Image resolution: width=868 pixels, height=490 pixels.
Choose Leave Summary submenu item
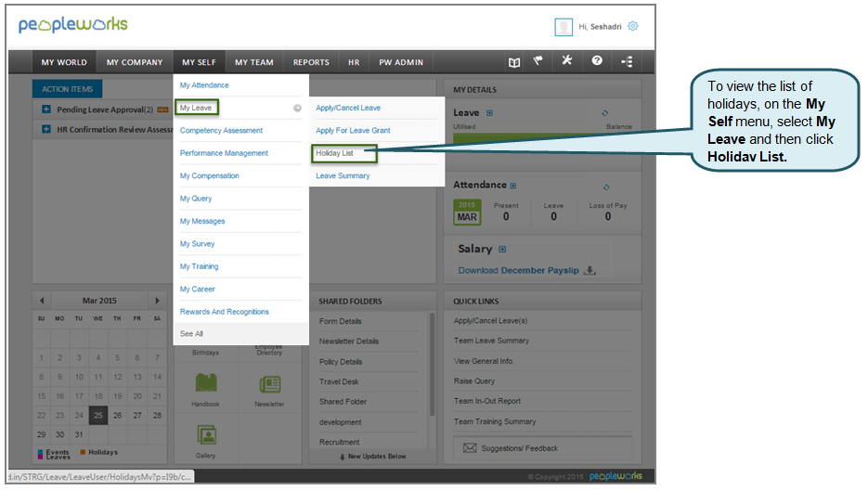point(343,176)
